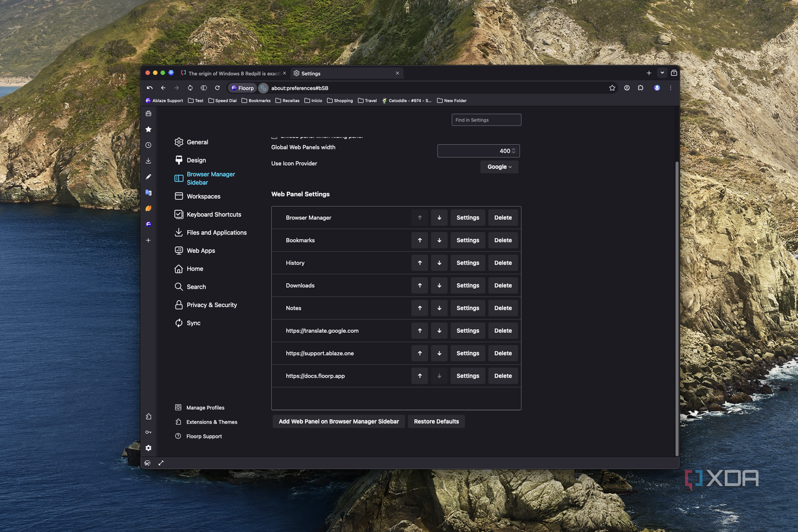Delete the support.ablaze.one panel
Image resolution: width=798 pixels, height=532 pixels.
click(503, 354)
